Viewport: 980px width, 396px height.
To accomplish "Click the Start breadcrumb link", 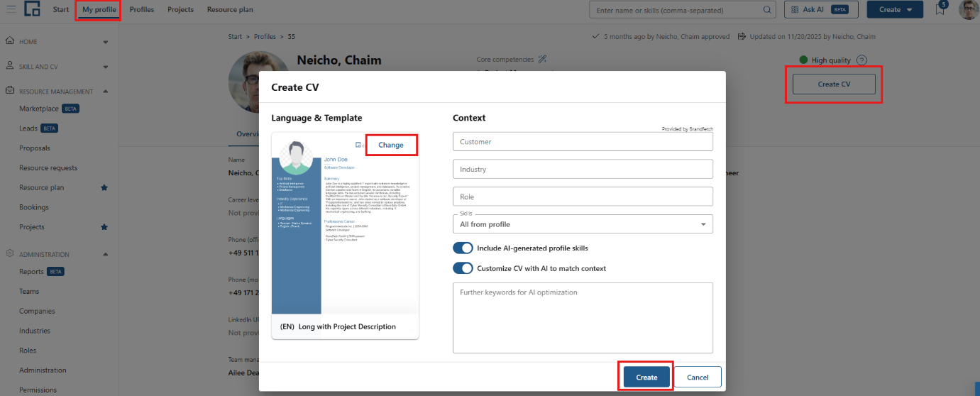I will pyautogui.click(x=235, y=36).
